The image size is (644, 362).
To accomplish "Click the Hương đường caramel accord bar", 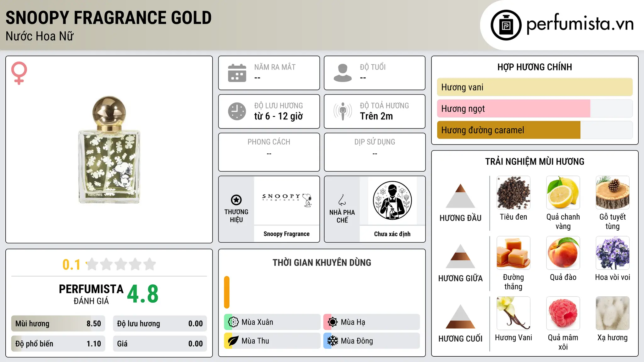I will [x=535, y=130].
